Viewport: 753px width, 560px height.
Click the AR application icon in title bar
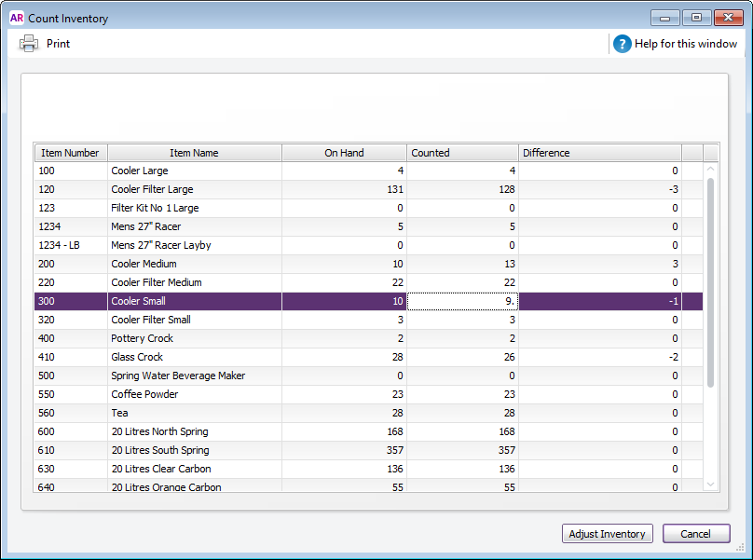(x=17, y=19)
